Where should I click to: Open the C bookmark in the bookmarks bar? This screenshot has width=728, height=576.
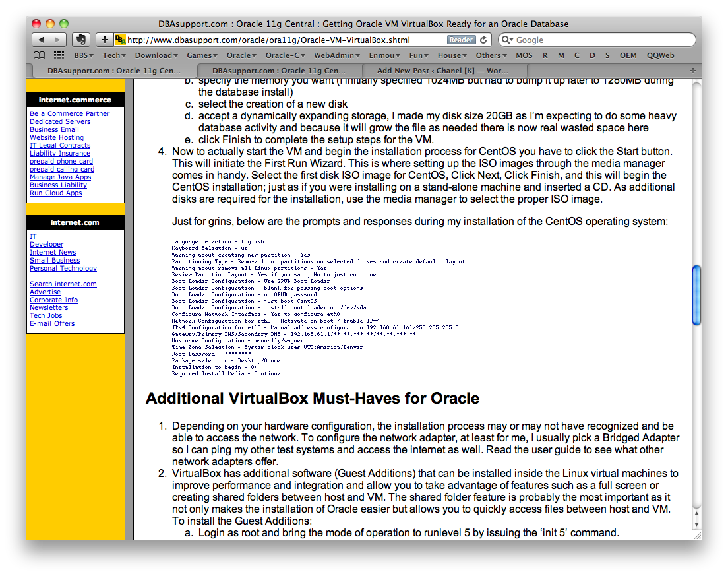[x=576, y=55]
